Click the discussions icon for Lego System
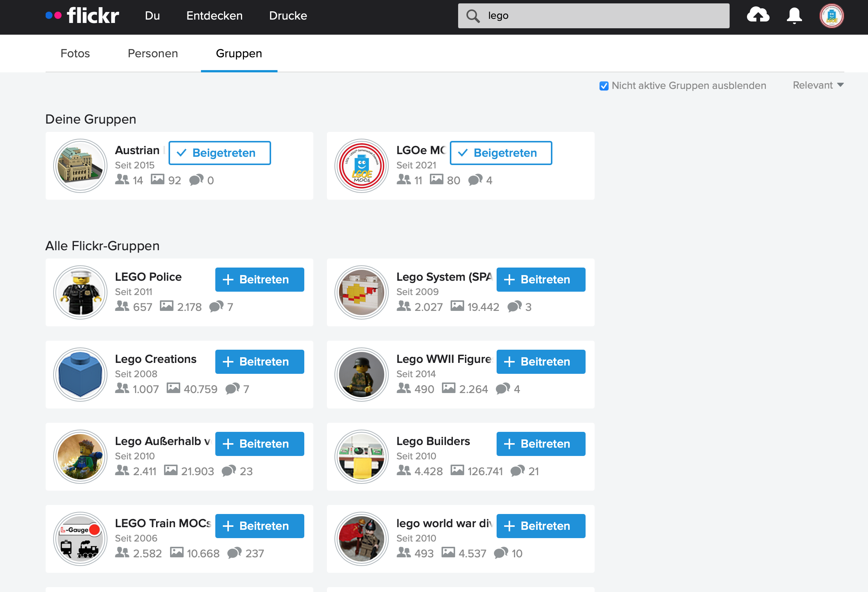The width and height of the screenshot is (868, 592). point(515,306)
